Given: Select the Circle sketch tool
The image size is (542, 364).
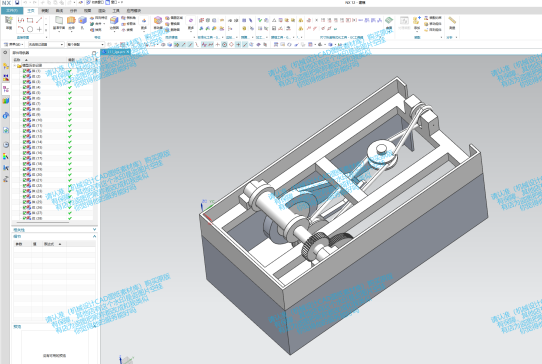Looking at the screenshot, I should pyautogui.click(x=30, y=29).
